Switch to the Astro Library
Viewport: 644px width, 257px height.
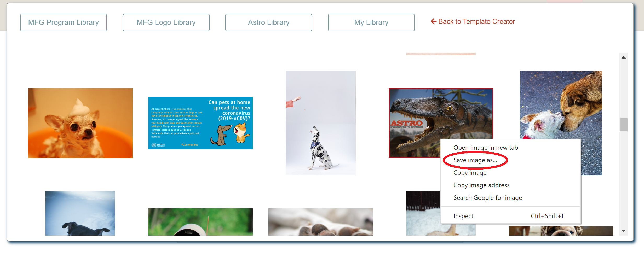click(268, 22)
